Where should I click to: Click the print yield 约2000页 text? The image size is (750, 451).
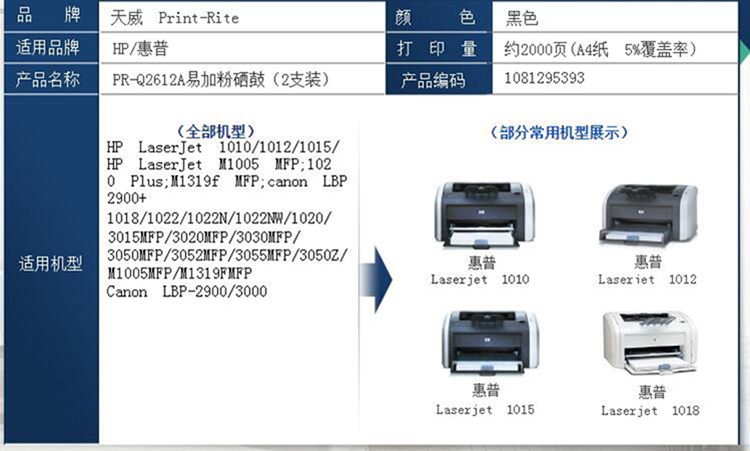pyautogui.click(x=600, y=49)
